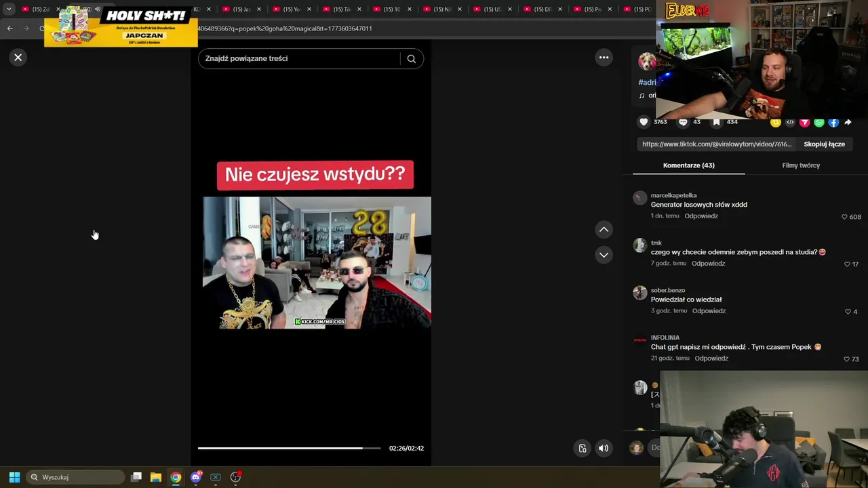Image resolution: width=868 pixels, height=488 pixels.
Task: Open the tab list dropdown arrow
Action: (x=9, y=9)
